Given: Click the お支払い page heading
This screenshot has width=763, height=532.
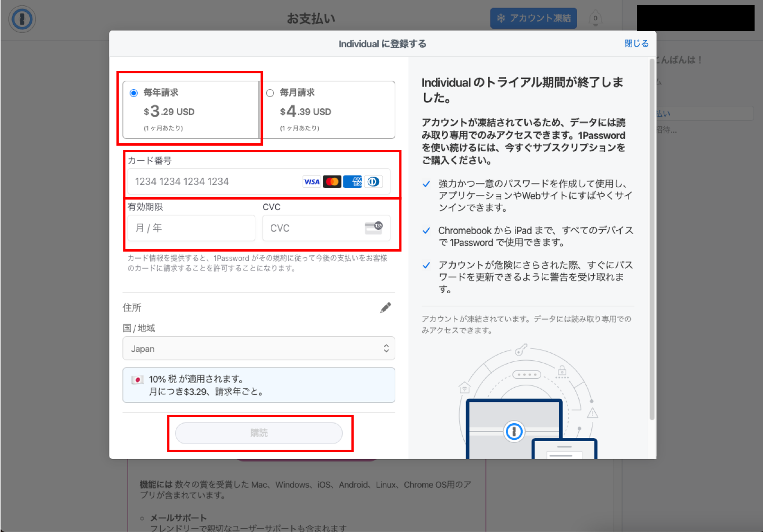Looking at the screenshot, I should tap(311, 19).
